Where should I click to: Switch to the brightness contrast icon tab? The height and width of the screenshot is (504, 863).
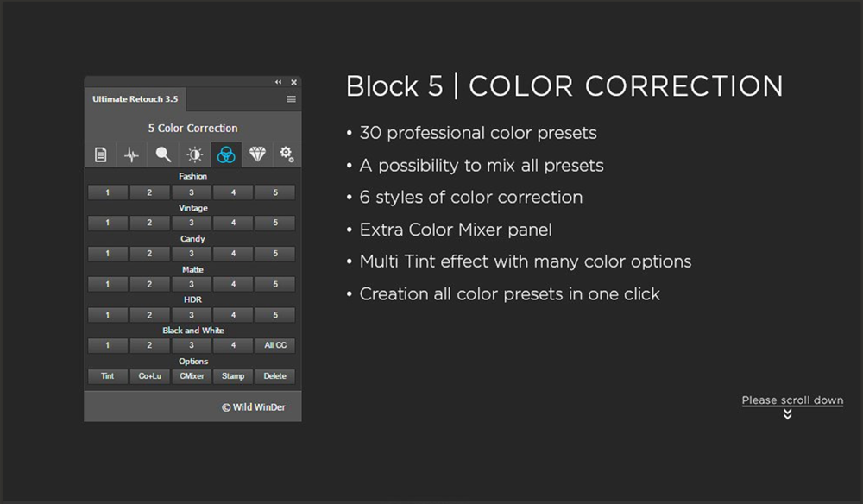195,155
